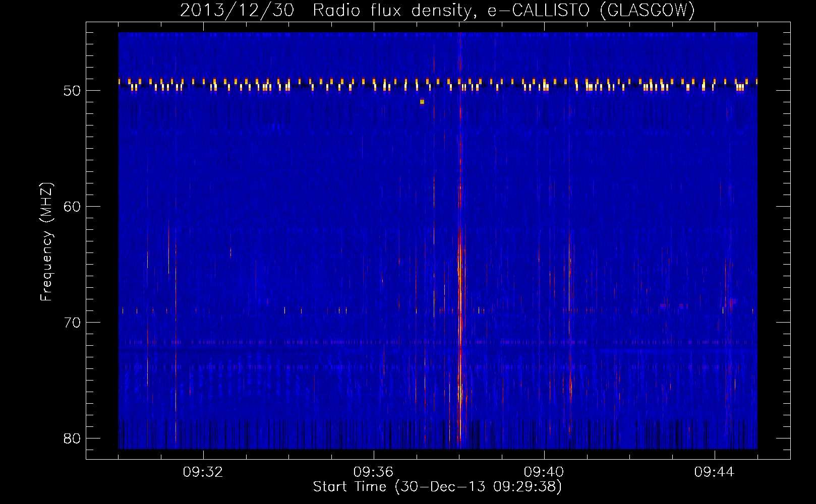Click the 09:36 time tick label
The width and height of the screenshot is (816, 504).
pyautogui.click(x=374, y=472)
